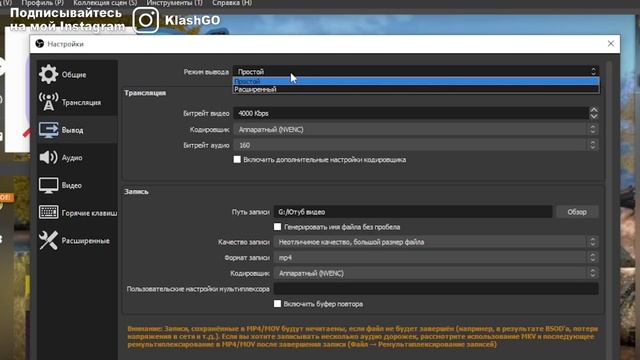Open the Профиль menu
The height and width of the screenshot is (360, 640).
click(43, 3)
